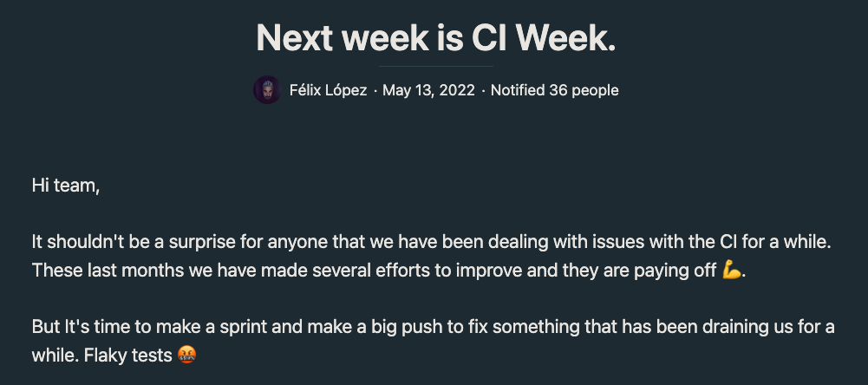Click the May 13, 2022 date
The width and height of the screenshot is (868, 385).
pos(428,90)
